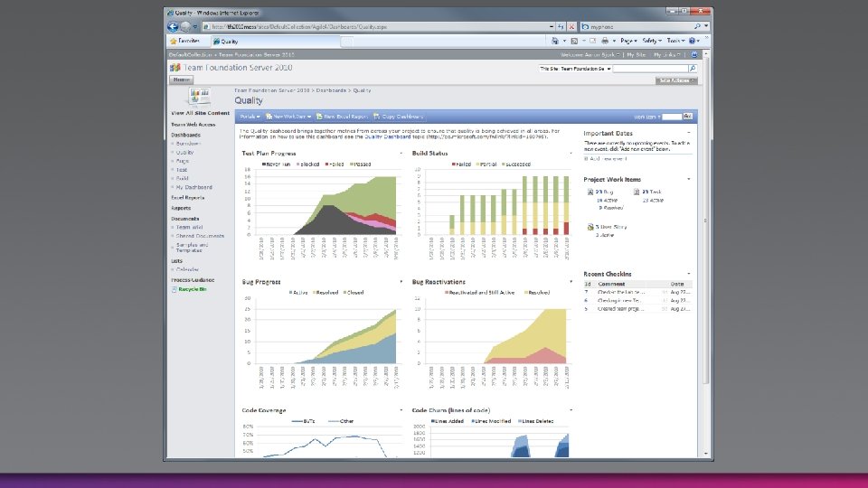Click the New Work Item icon
The height and width of the screenshot is (488, 868).
click(269, 117)
